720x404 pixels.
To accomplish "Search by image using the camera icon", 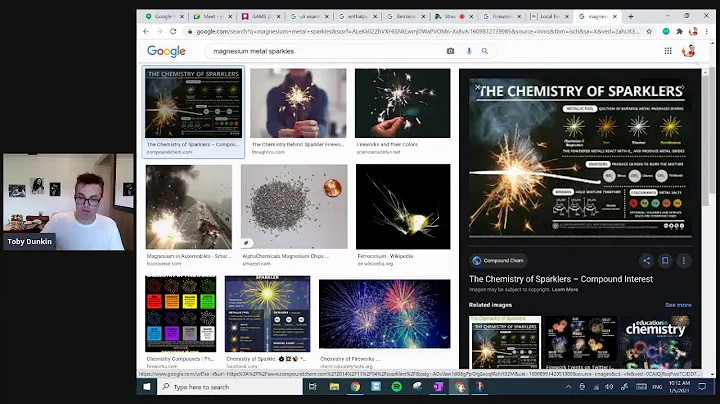I will coord(450,51).
